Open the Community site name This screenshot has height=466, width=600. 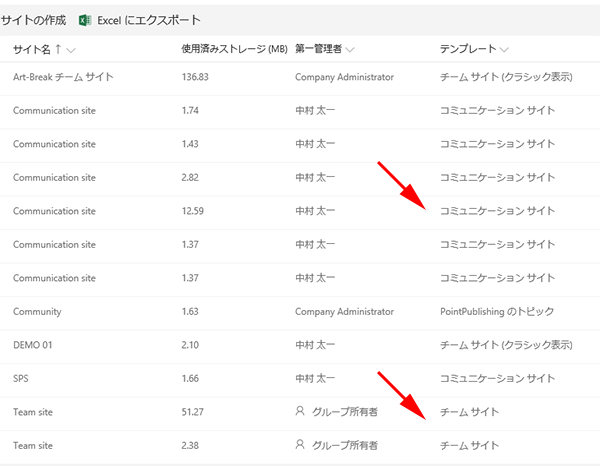pyautogui.click(x=37, y=312)
